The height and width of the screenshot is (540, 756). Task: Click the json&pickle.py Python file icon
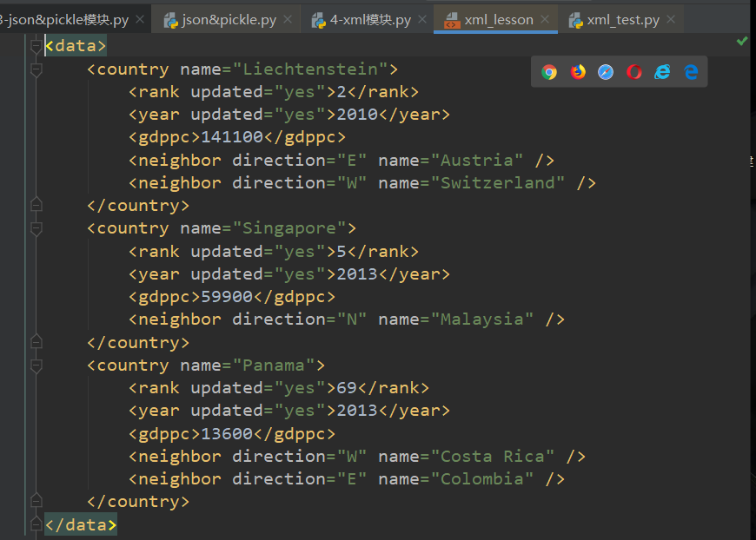(x=170, y=20)
